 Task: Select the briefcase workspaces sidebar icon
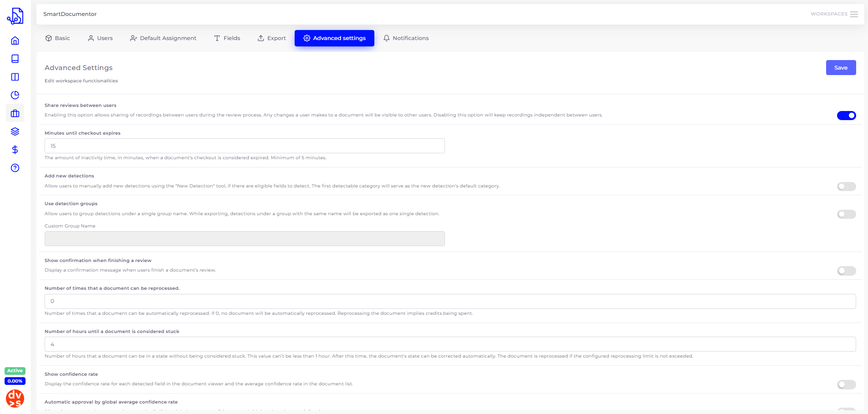(x=15, y=113)
